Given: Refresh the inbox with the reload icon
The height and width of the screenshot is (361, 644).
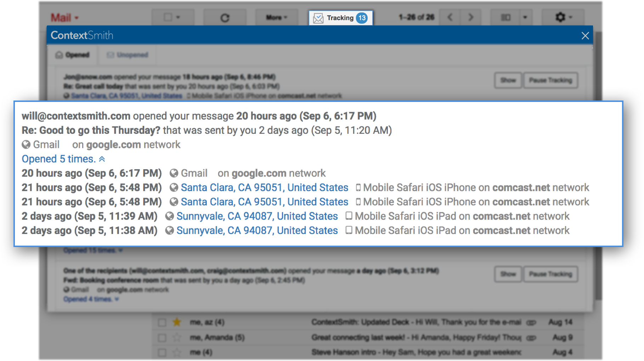Looking at the screenshot, I should (225, 17).
